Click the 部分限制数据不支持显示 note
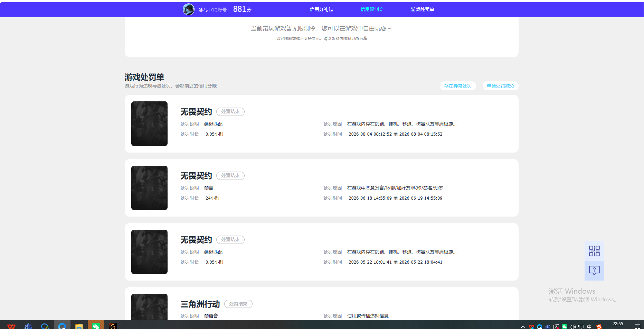This screenshot has width=644, height=329. click(x=322, y=38)
